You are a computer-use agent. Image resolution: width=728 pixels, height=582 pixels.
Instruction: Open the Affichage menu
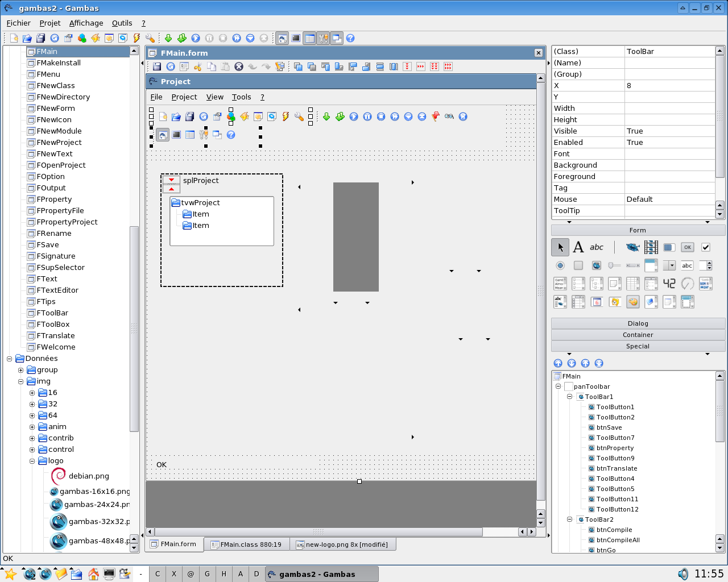pos(86,23)
